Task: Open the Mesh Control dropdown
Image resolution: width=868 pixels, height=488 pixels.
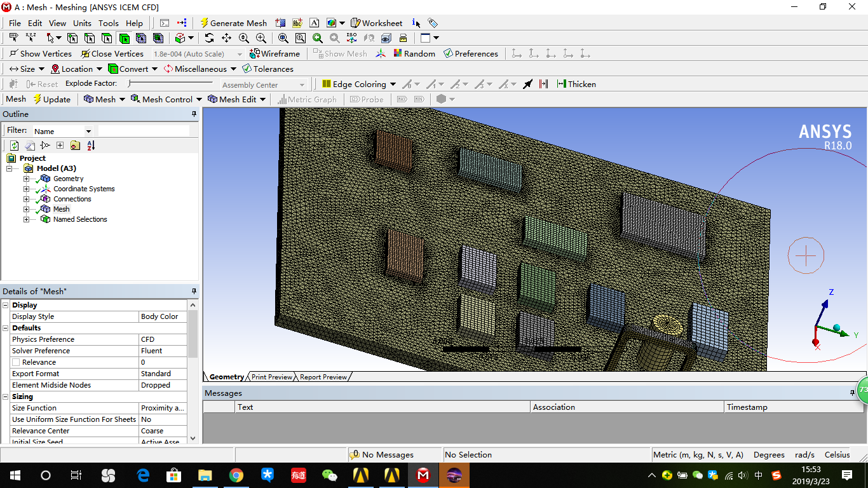Action: [166, 99]
